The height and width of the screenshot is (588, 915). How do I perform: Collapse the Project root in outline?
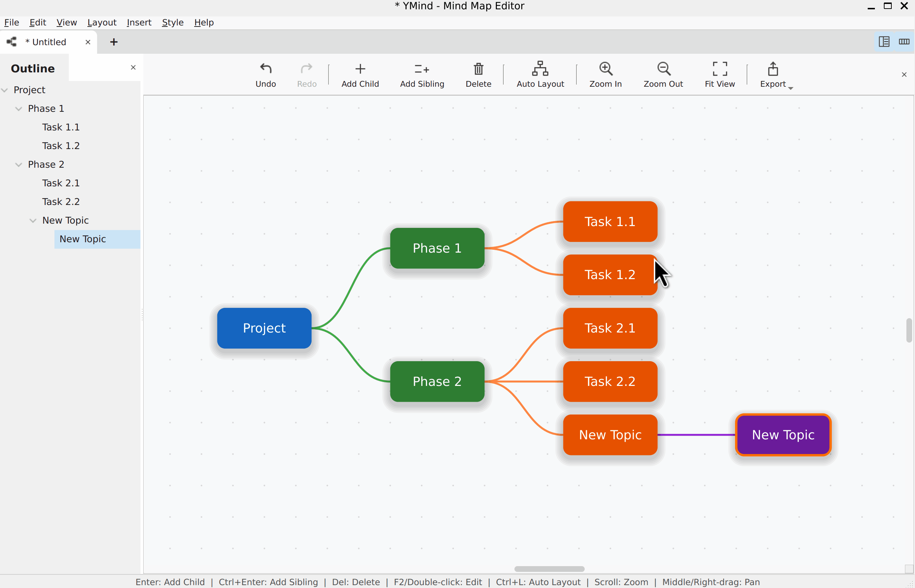5,90
